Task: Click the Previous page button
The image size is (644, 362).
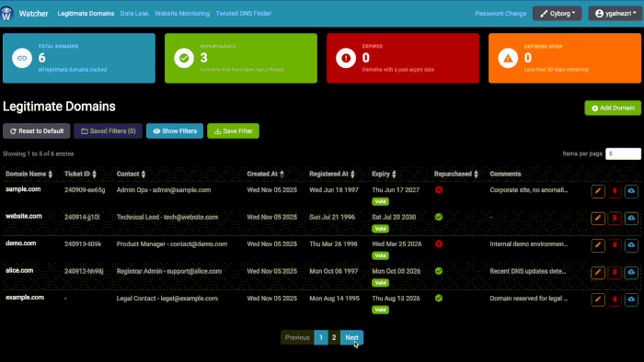Action: click(297, 337)
